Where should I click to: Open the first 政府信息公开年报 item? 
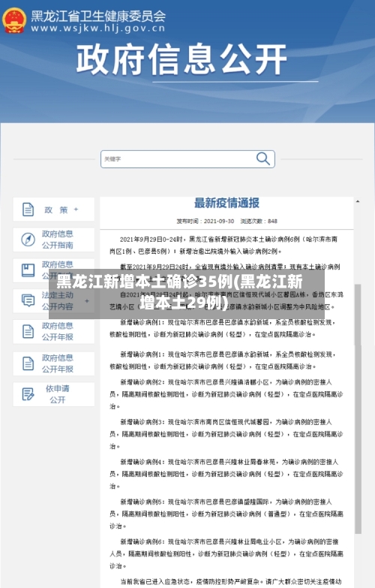pyautogui.click(x=53, y=331)
